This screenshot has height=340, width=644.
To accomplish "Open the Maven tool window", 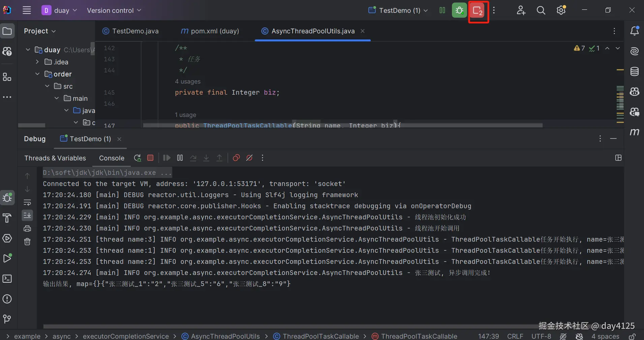I will point(635,132).
